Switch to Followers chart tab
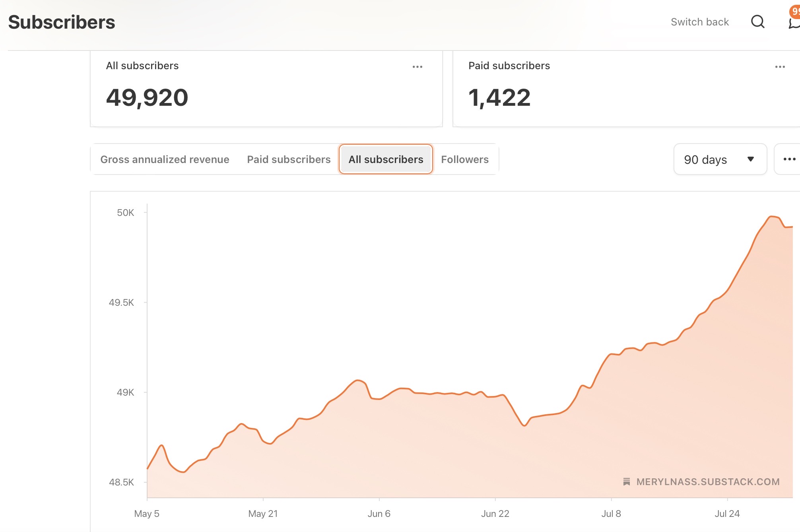This screenshot has height=532, width=800. [464, 159]
